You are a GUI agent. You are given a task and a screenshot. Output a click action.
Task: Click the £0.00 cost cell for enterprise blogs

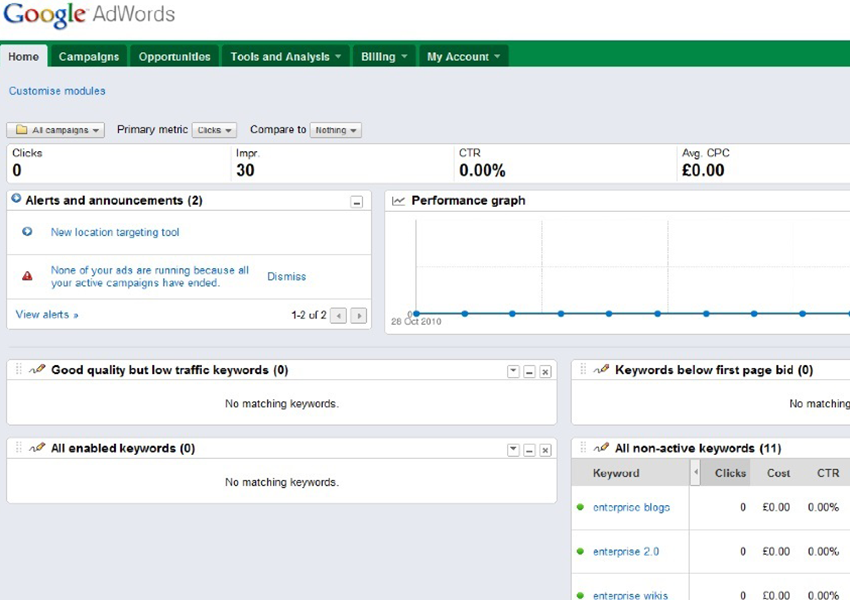776,507
